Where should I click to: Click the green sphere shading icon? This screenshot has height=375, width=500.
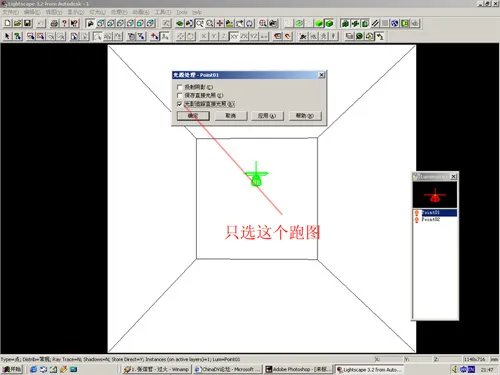(319, 23)
